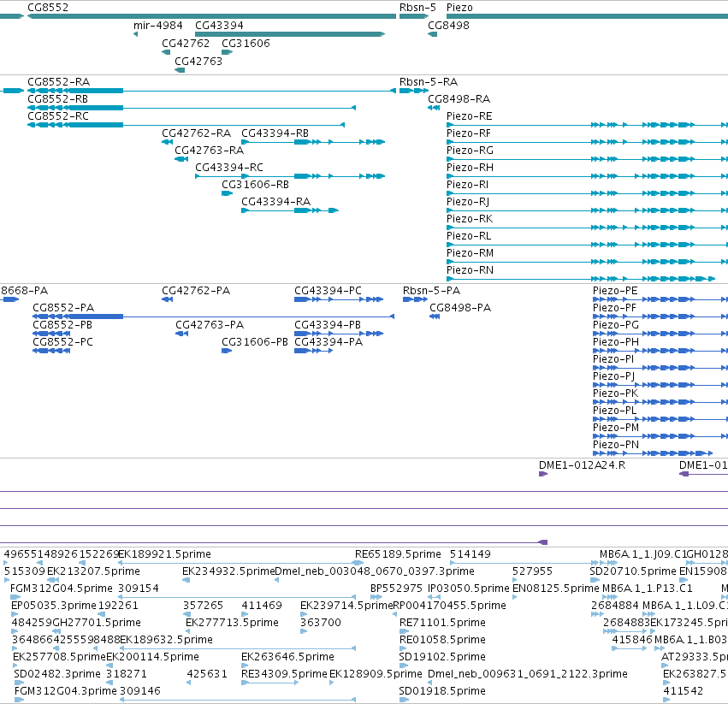Select the Piezo-PJ protein label
The width and height of the screenshot is (728, 704).
(x=613, y=376)
